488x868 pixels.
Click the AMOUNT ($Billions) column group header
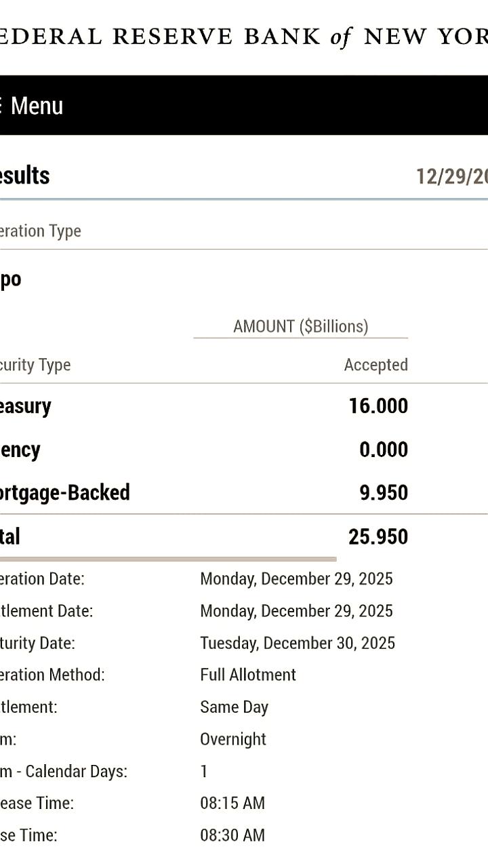pos(300,326)
